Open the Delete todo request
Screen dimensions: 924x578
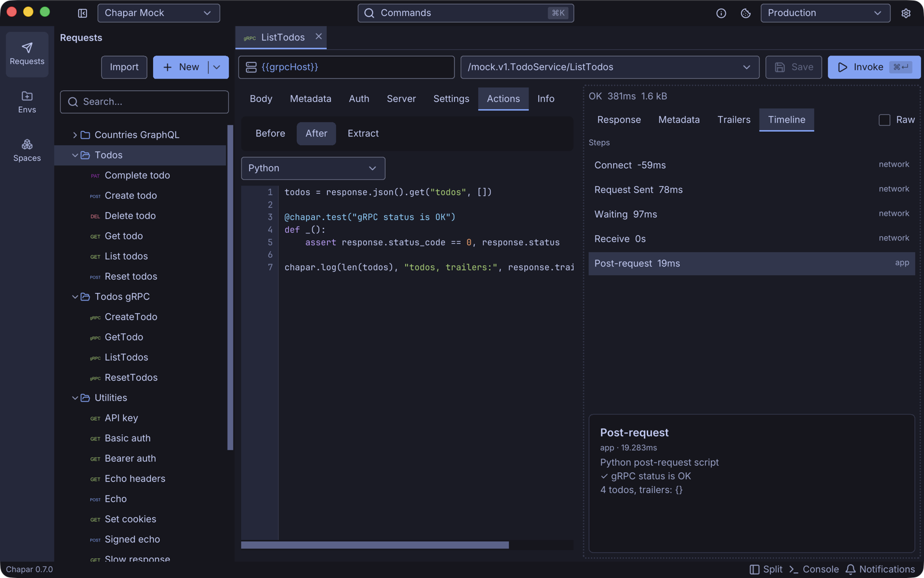[x=140, y=216]
